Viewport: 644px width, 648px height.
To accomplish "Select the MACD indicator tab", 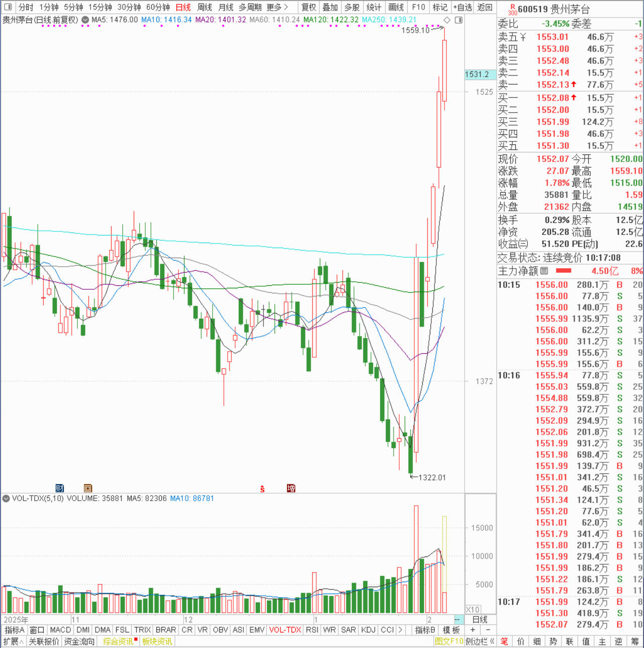I will 60,630.
